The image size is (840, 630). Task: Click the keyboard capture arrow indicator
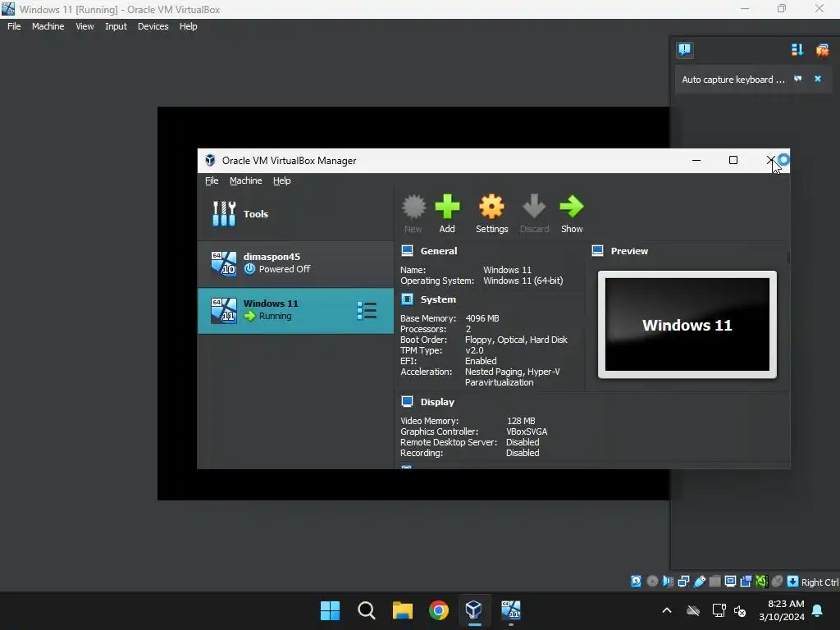(792, 582)
